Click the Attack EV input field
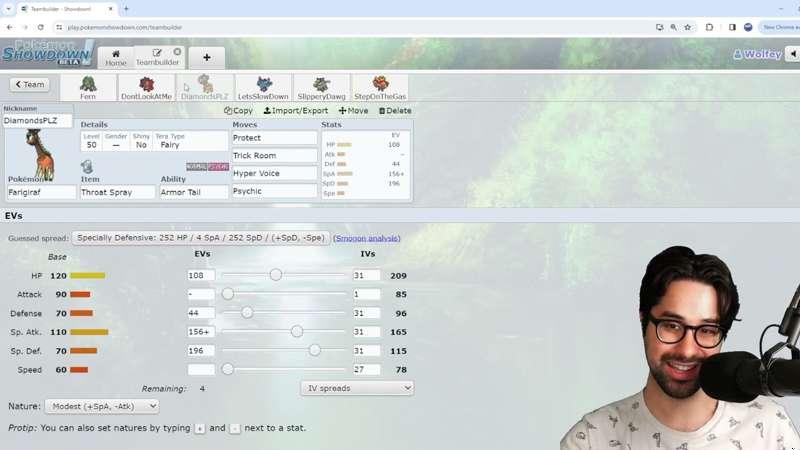 [x=201, y=294]
